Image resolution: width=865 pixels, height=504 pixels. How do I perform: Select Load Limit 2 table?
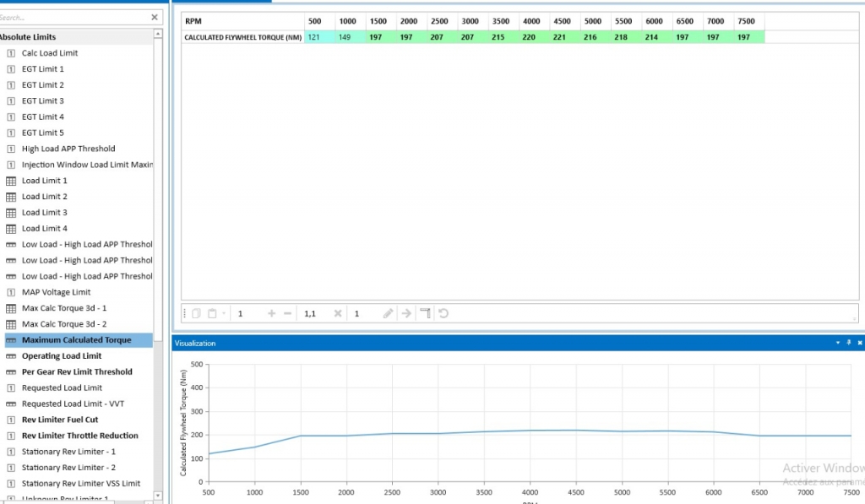pyautogui.click(x=44, y=197)
